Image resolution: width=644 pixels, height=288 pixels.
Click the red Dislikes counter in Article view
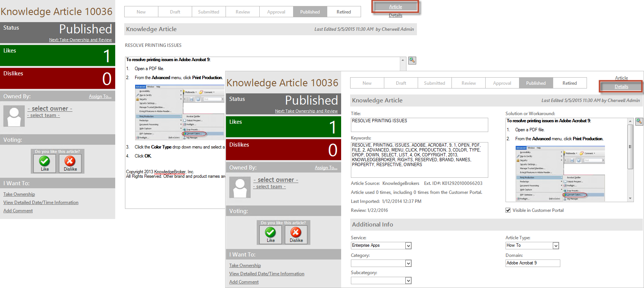click(x=57, y=78)
